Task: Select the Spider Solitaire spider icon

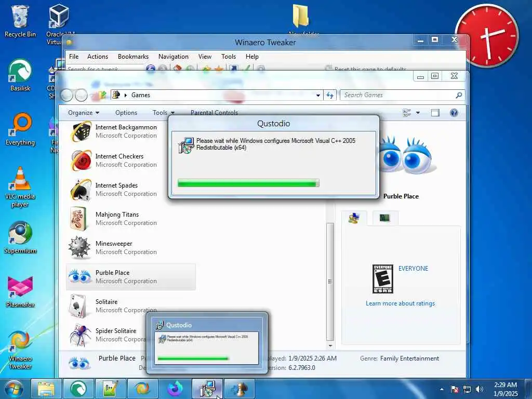Action: tap(81, 335)
